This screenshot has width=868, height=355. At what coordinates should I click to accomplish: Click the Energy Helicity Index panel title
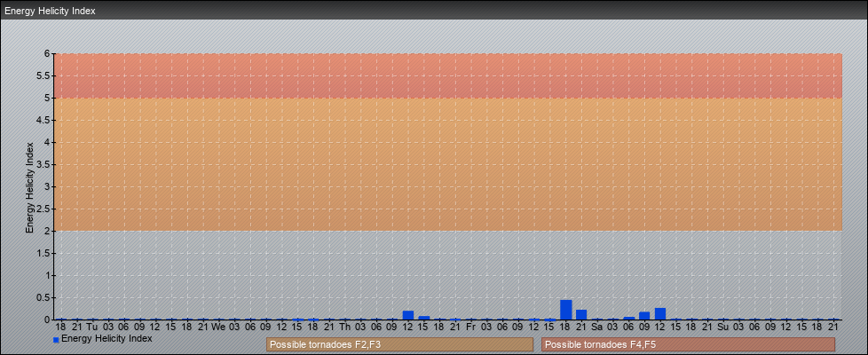(x=50, y=11)
